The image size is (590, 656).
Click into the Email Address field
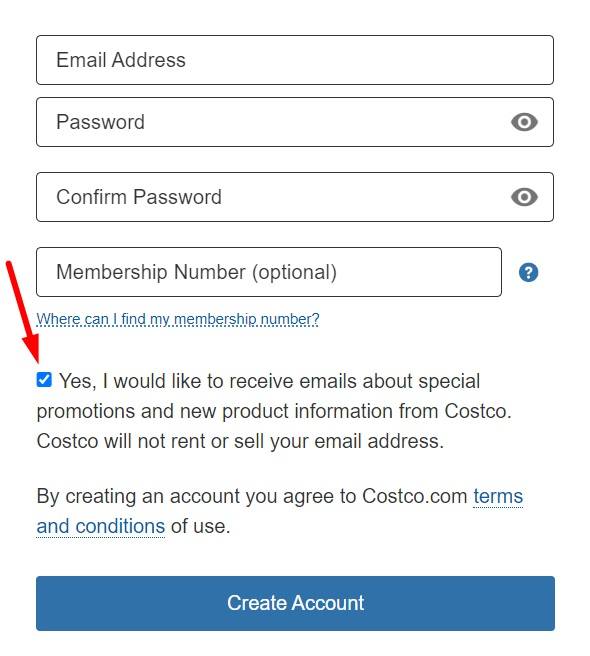pyautogui.click(x=295, y=60)
